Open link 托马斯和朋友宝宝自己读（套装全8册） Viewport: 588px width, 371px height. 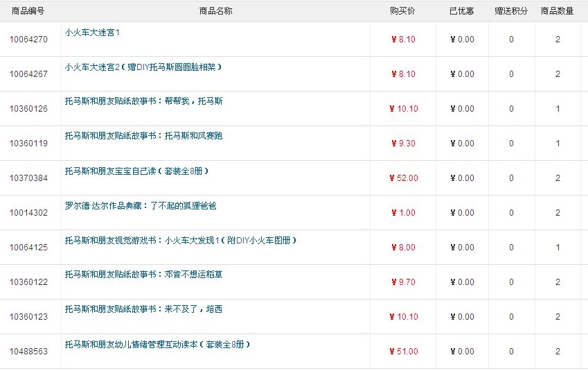137,171
